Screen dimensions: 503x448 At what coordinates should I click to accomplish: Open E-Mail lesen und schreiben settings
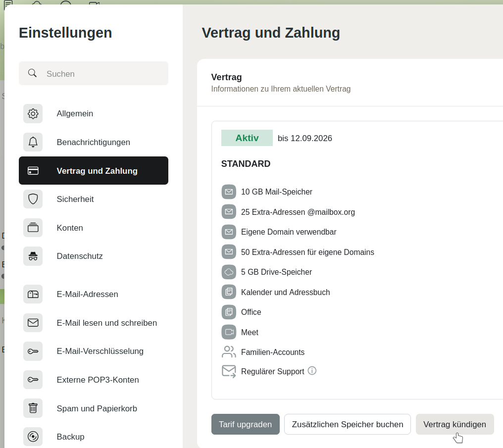[x=106, y=323]
